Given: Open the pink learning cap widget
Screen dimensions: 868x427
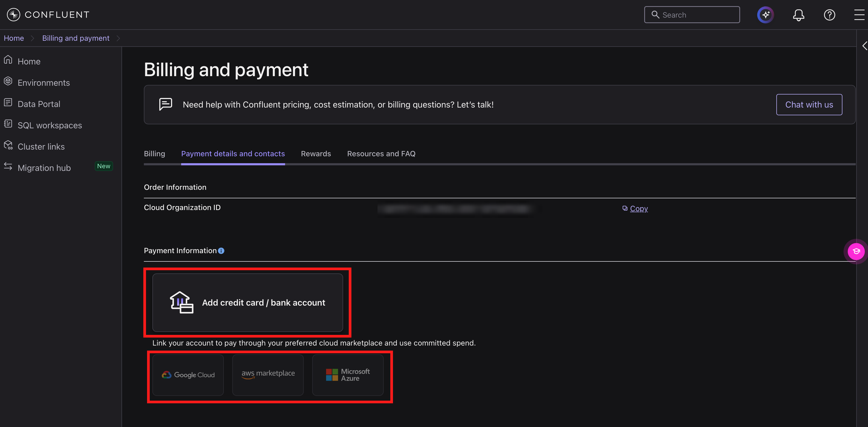Looking at the screenshot, I should point(856,251).
